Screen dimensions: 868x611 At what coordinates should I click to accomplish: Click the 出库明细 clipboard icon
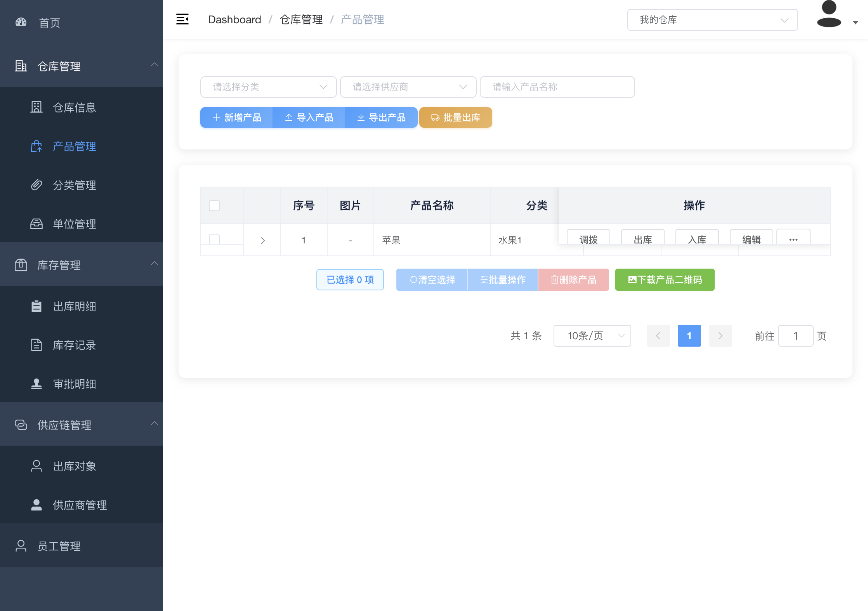36,306
